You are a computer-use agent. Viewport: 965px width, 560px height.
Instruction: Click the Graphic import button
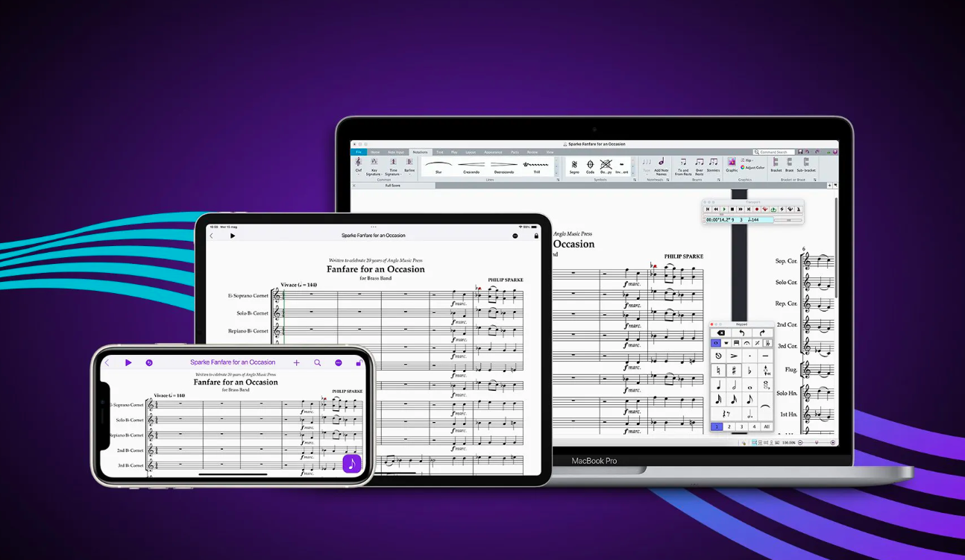click(x=732, y=166)
